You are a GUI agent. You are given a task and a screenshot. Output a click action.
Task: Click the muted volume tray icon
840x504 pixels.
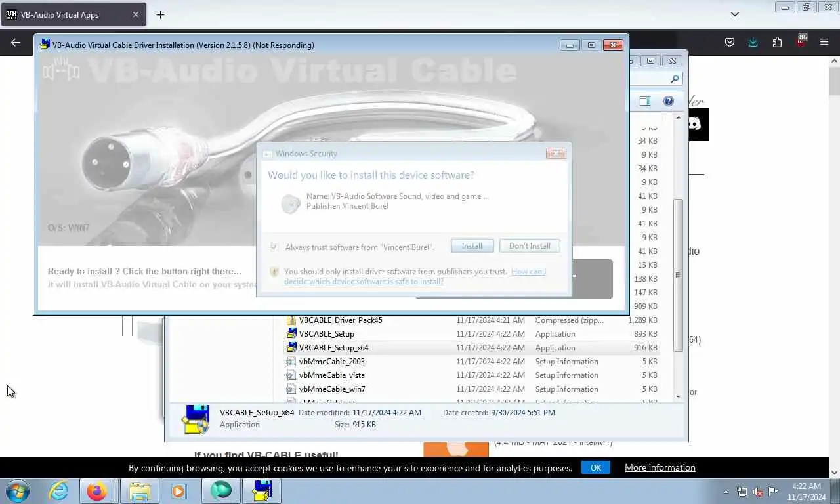tap(758, 492)
